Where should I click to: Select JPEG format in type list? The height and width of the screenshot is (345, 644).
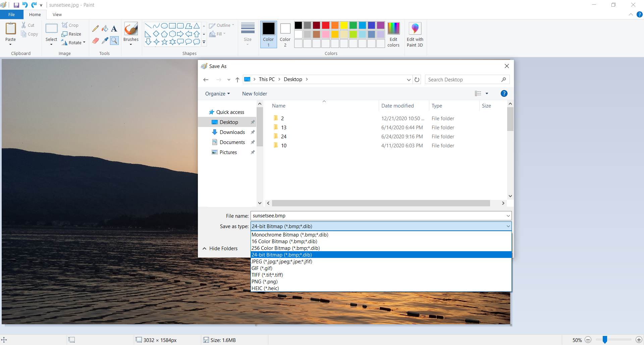pyautogui.click(x=282, y=262)
